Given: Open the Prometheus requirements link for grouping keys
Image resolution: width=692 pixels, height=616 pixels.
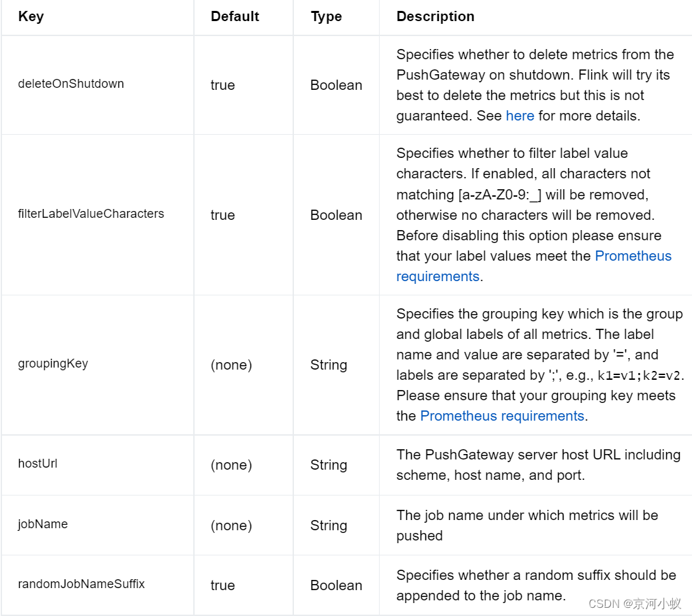Looking at the screenshot, I should tap(501, 415).
